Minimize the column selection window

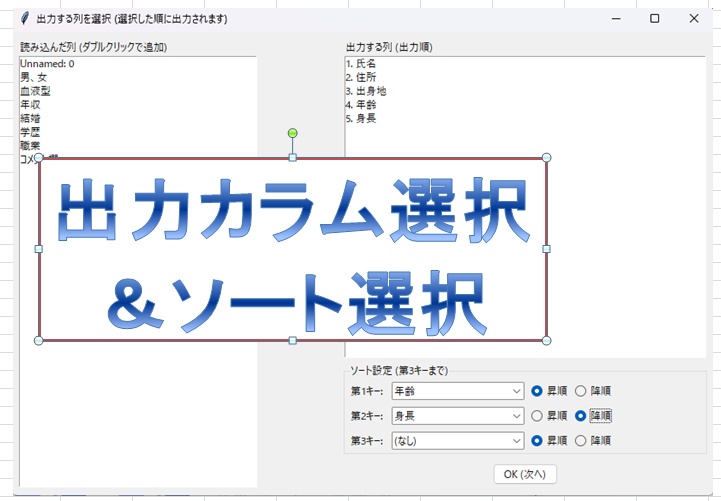(x=616, y=19)
